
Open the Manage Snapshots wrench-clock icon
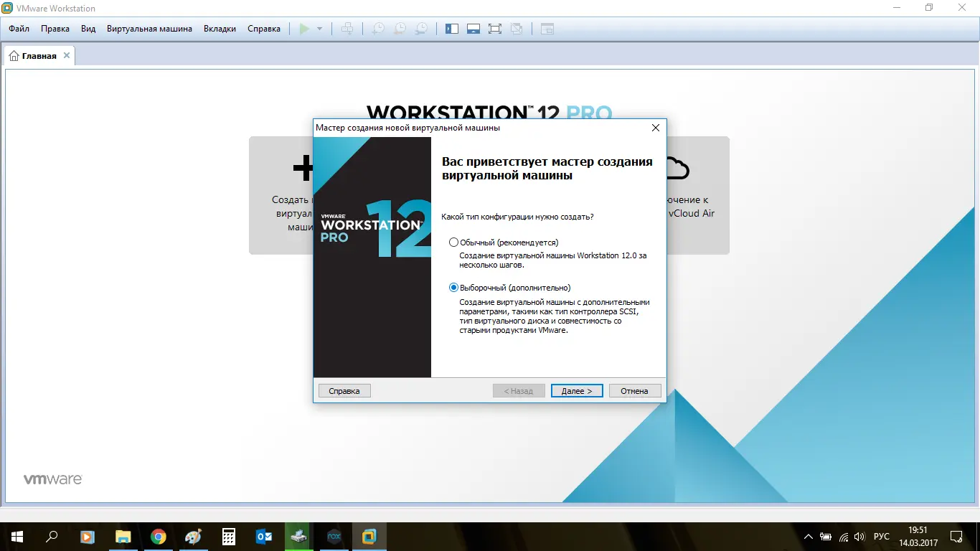(422, 29)
